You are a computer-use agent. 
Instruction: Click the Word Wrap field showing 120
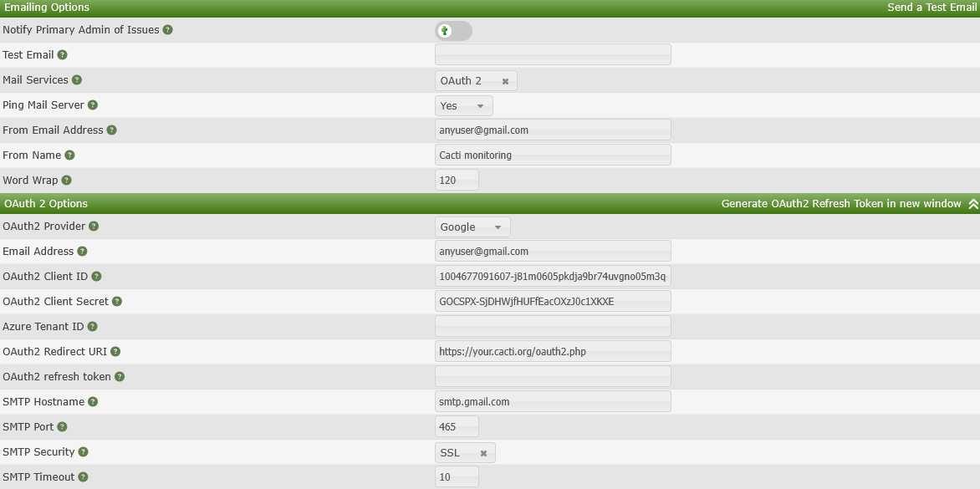[457, 180]
